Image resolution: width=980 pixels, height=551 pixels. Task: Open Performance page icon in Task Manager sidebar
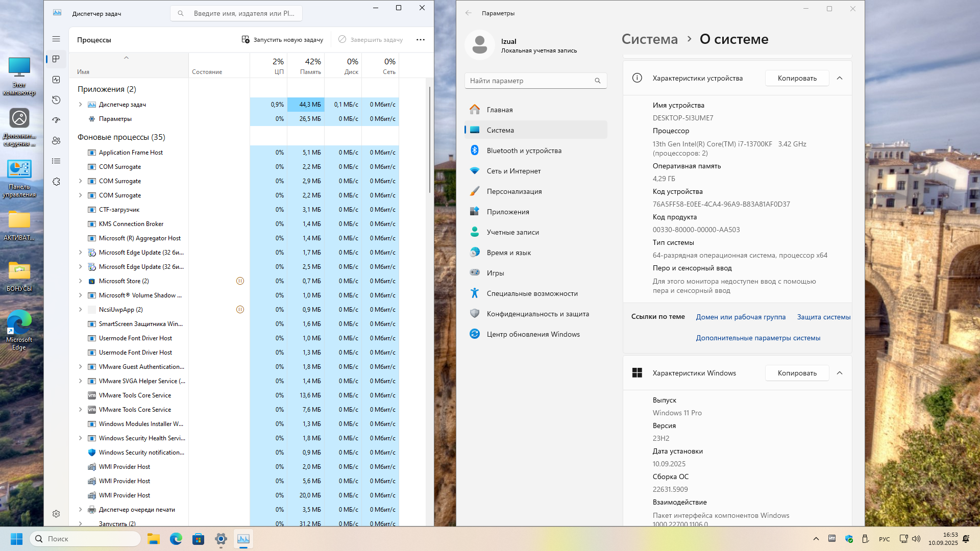[x=56, y=80]
